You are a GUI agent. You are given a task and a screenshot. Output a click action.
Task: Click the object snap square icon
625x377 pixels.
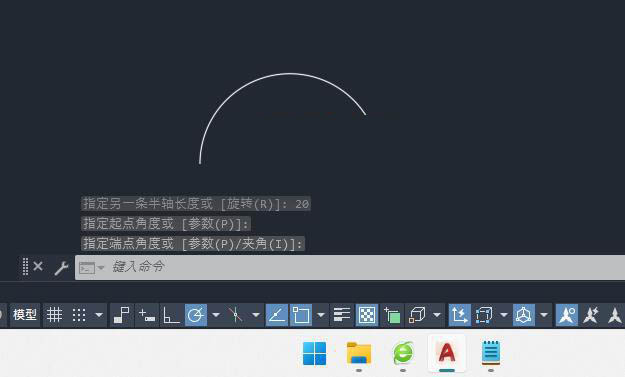(301, 315)
